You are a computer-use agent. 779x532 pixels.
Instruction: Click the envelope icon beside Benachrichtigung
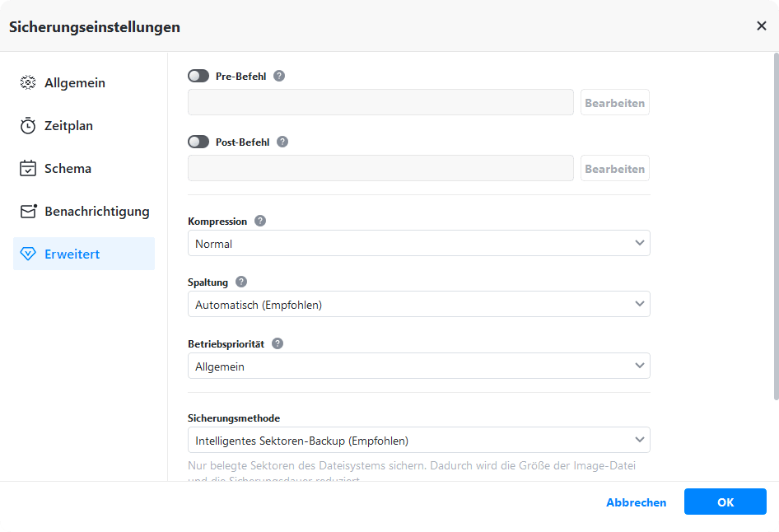28,212
